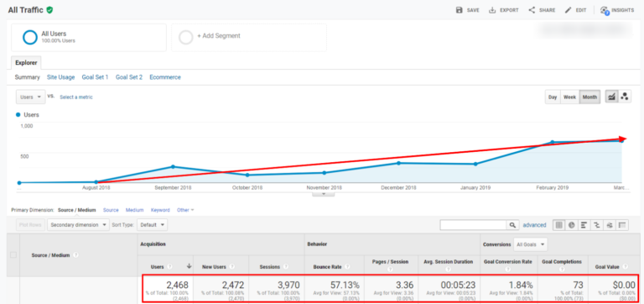Click the help icon under Pages / Session
This screenshot has width=644, height=304.
click(391, 270)
